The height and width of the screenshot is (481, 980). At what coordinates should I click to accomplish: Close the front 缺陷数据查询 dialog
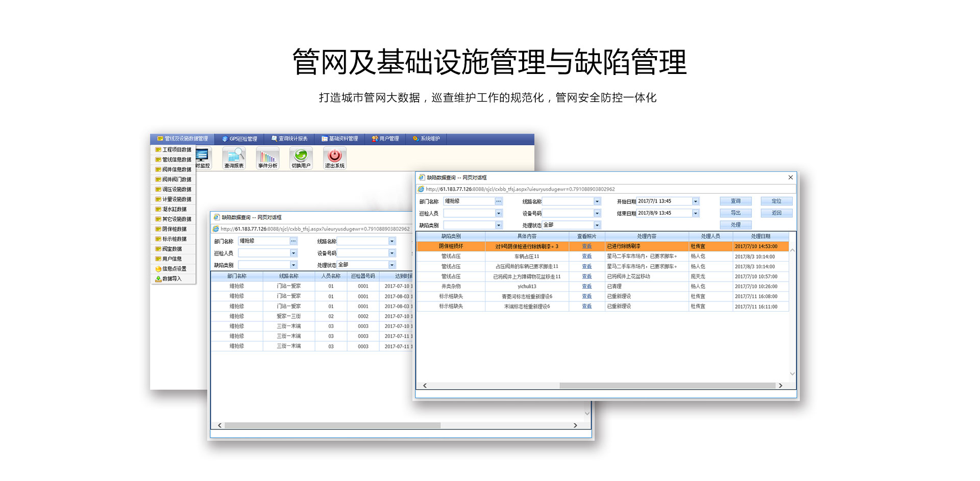tap(790, 178)
